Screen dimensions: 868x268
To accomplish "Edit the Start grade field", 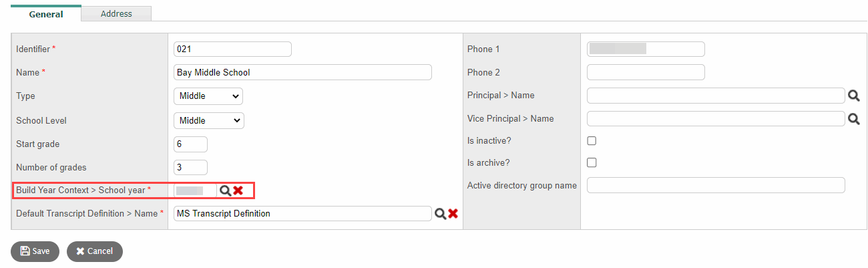I will point(190,144).
